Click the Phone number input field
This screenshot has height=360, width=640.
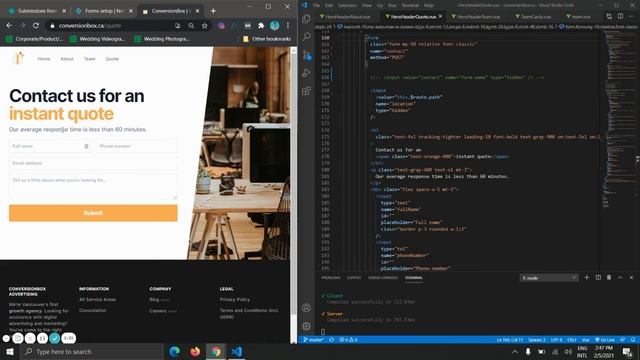click(x=137, y=146)
